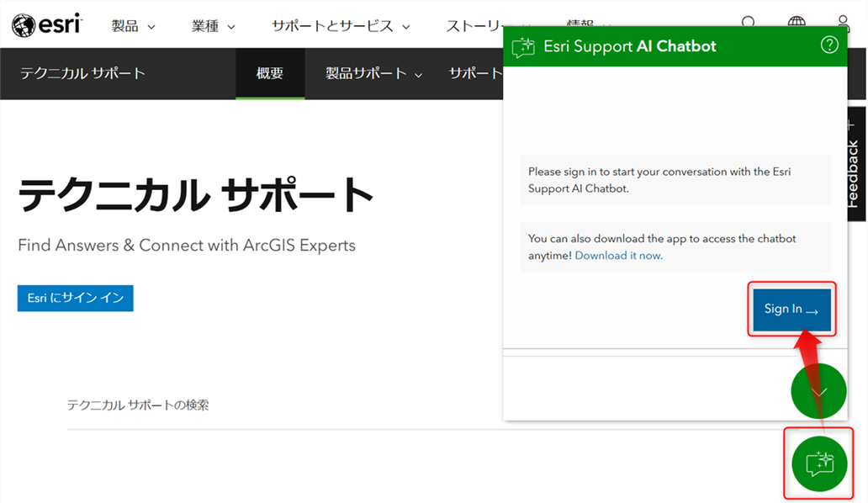Open the globe language selector icon

[797, 22]
